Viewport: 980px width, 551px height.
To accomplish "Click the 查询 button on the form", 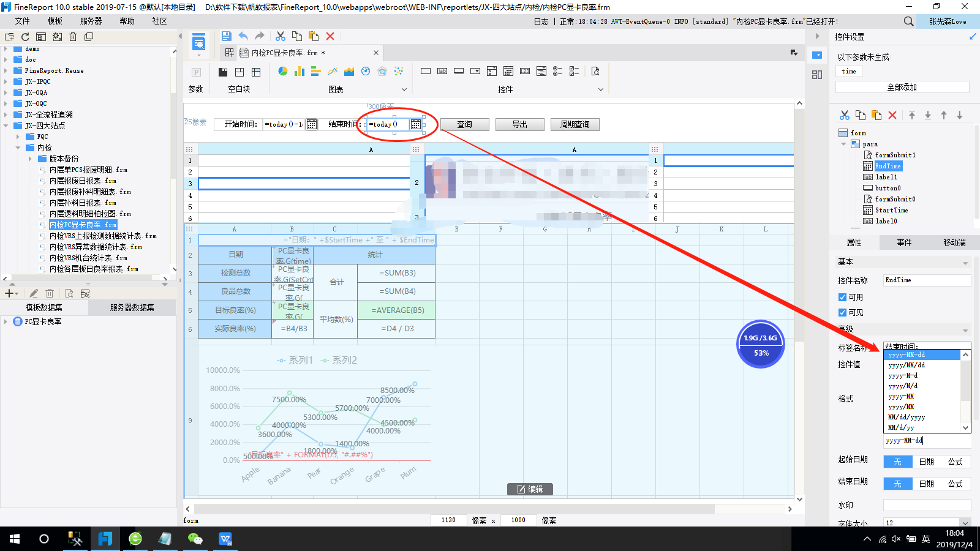I will (465, 124).
